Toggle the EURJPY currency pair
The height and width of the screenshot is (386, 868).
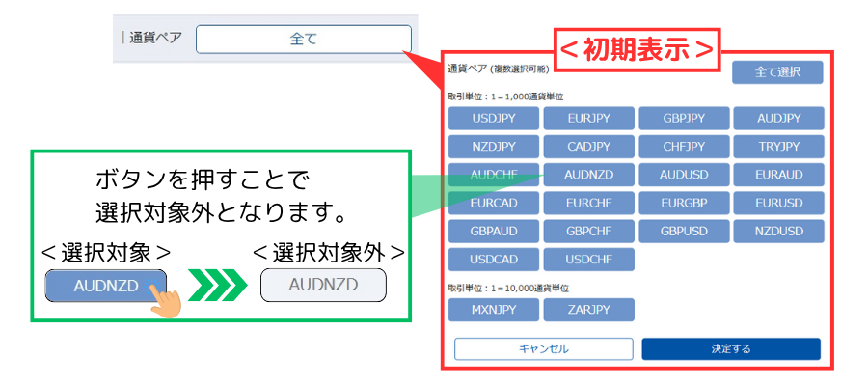pyautogui.click(x=588, y=118)
